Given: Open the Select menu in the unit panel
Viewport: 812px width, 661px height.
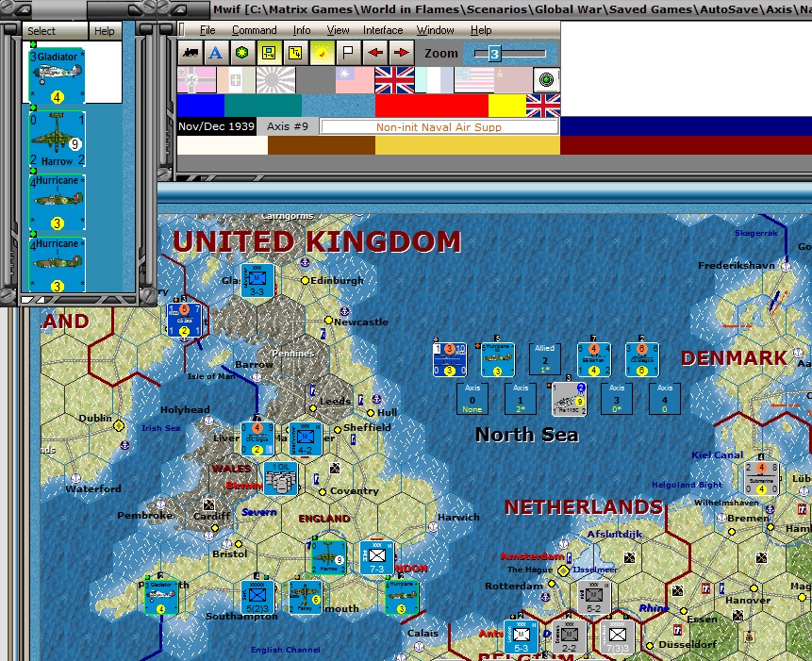Looking at the screenshot, I should pyautogui.click(x=41, y=31).
